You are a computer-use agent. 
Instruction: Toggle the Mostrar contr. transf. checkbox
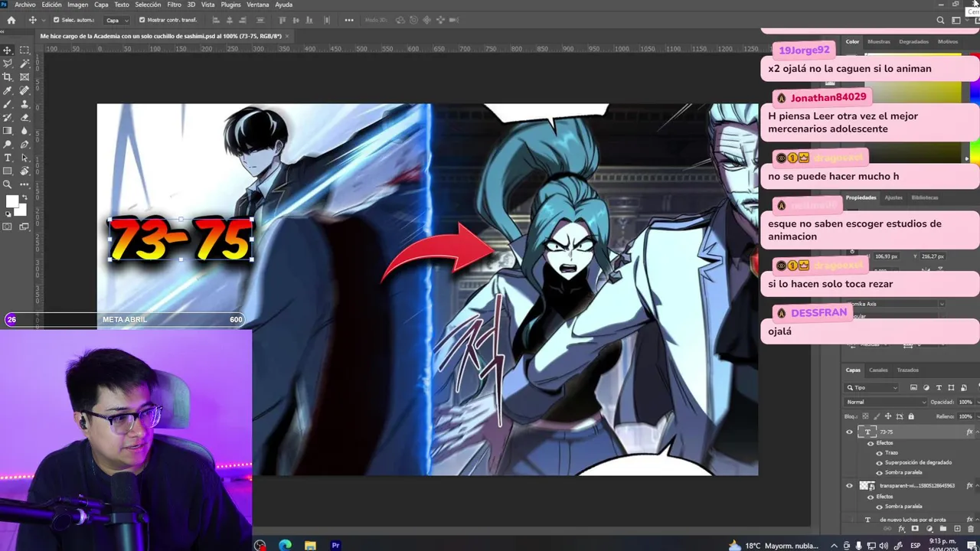pyautogui.click(x=142, y=20)
